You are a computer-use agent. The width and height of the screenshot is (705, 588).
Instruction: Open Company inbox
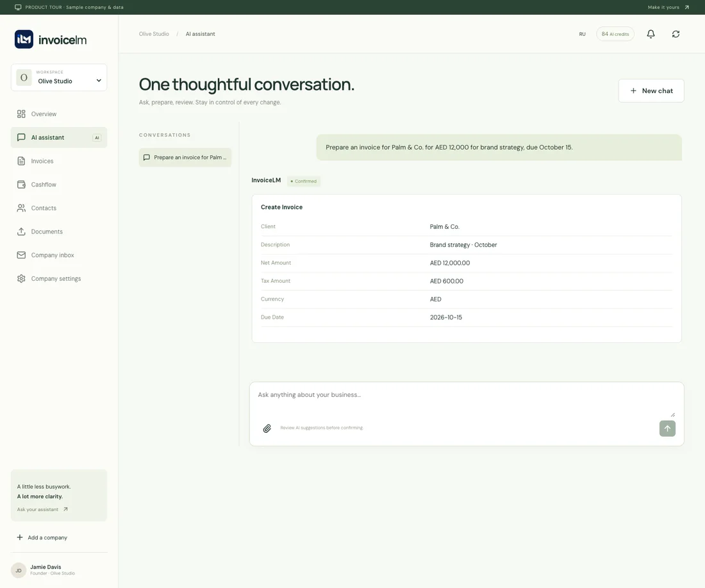59,255
